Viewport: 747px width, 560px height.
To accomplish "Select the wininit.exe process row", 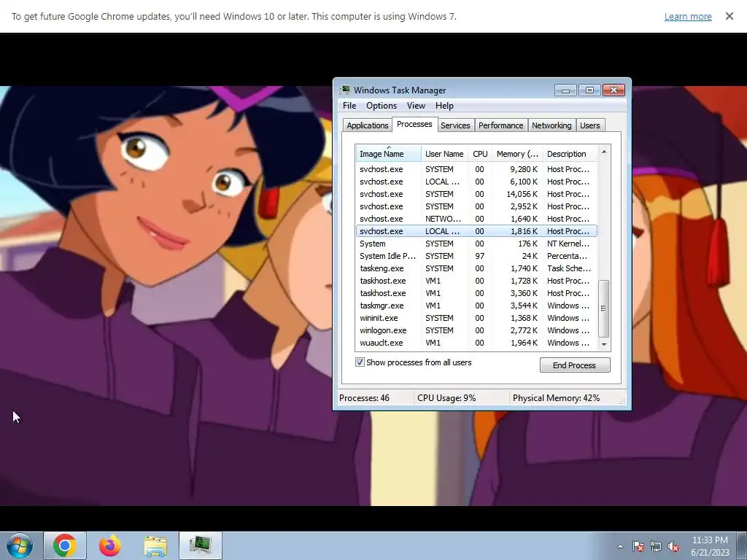I will 476,318.
